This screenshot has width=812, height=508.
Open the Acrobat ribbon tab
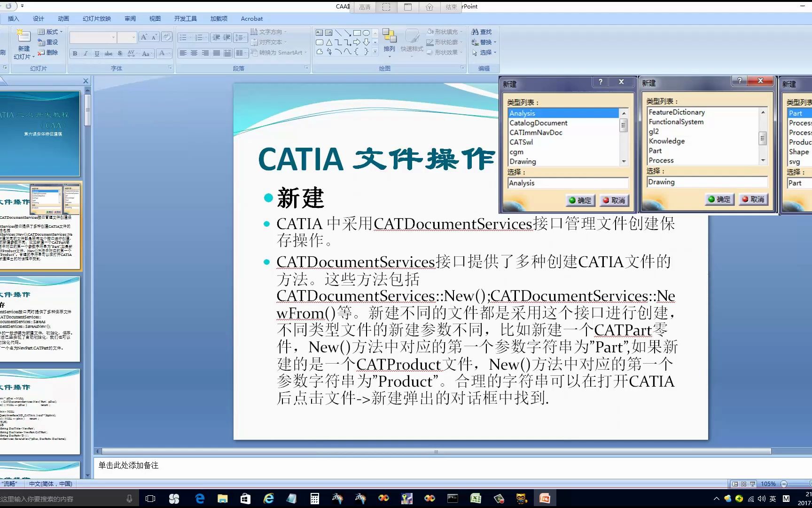point(251,18)
